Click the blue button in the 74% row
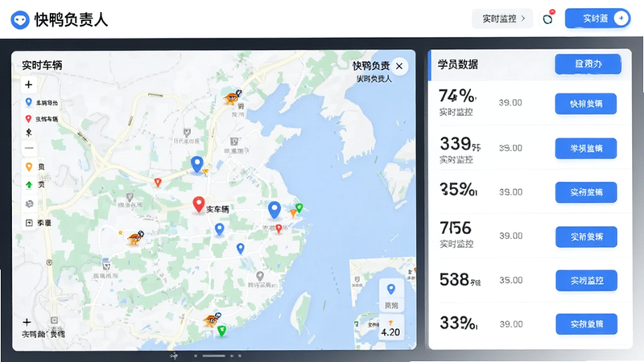 586,104
